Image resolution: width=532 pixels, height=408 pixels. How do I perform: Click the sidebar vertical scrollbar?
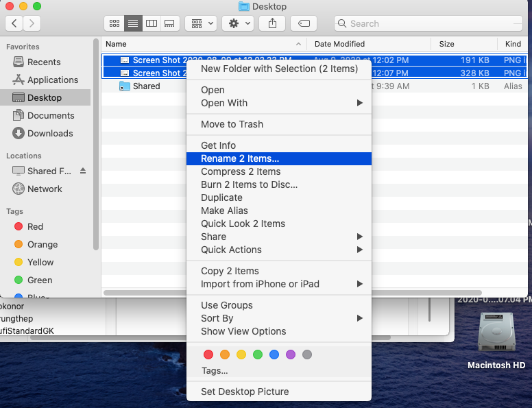coord(96,144)
